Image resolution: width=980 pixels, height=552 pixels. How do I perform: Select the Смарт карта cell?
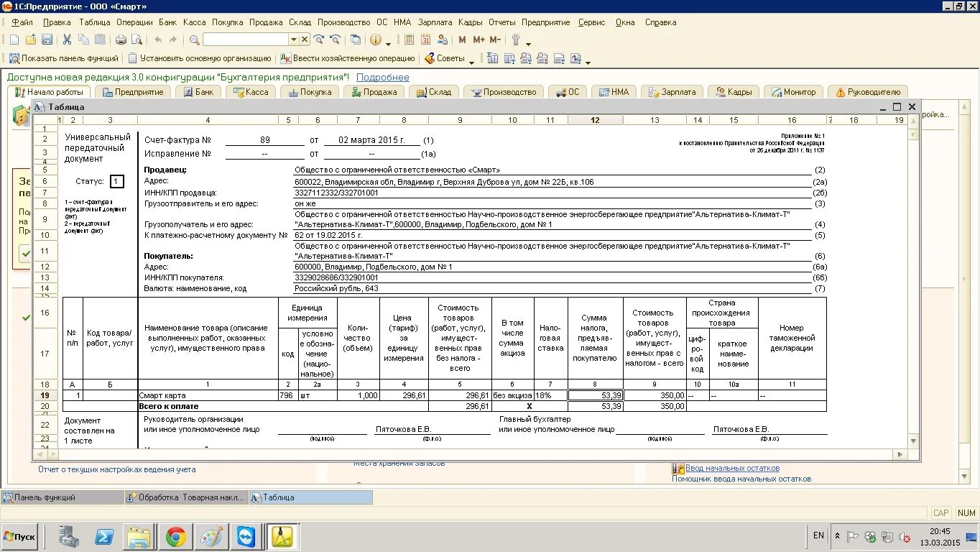click(x=208, y=395)
